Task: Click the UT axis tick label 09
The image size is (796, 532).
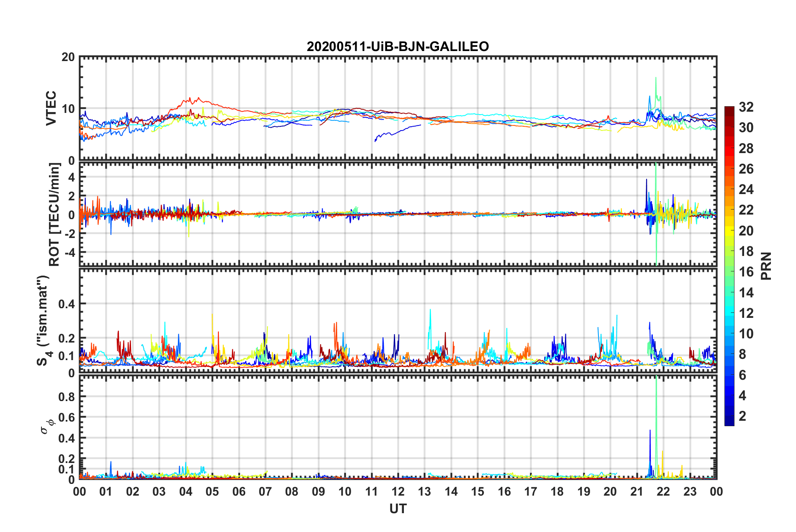Action: 318,492
